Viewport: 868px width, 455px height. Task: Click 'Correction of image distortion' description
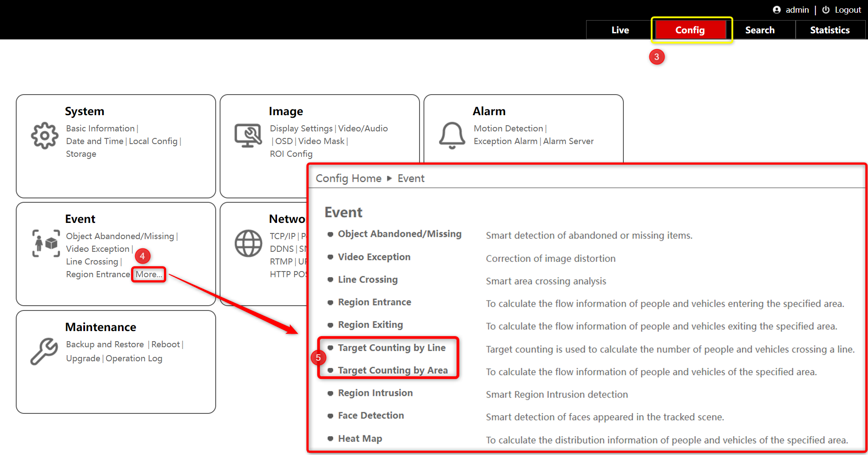click(x=551, y=258)
